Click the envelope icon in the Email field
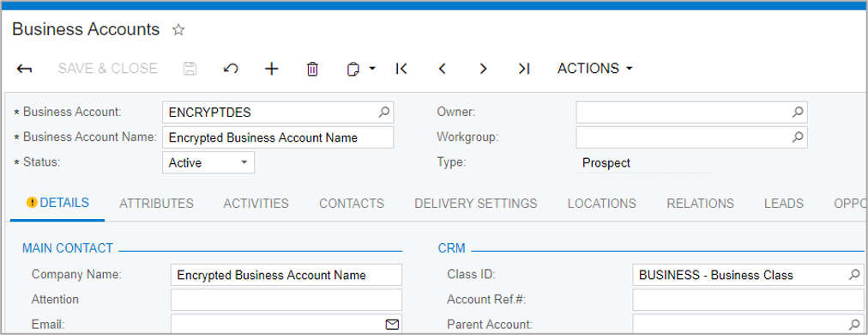The image size is (868, 335). [x=392, y=325]
